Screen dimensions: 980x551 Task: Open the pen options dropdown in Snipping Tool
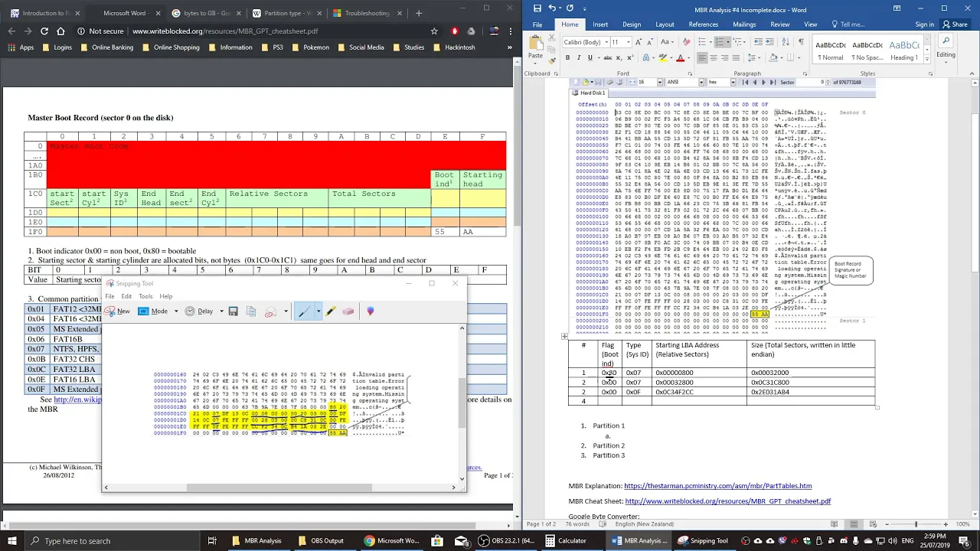click(x=318, y=311)
